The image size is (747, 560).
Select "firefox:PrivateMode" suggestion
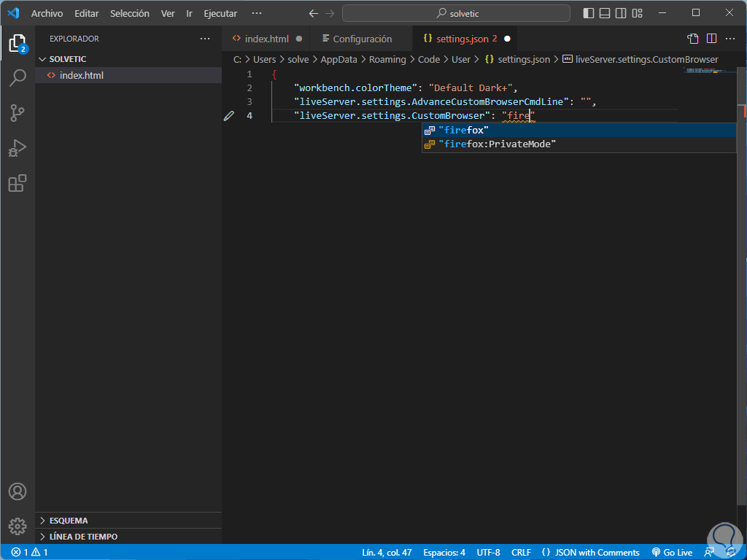(497, 144)
